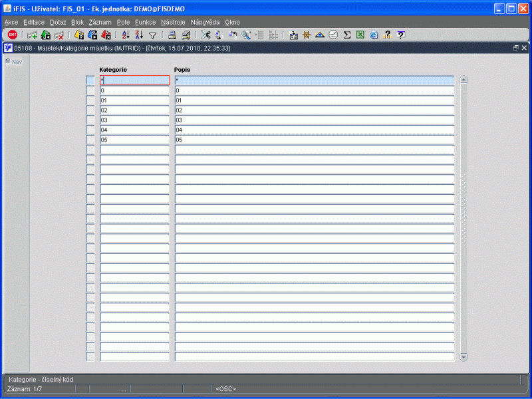532x399 pixels.
Task: Select record marker of row 04
Action: 90,130
